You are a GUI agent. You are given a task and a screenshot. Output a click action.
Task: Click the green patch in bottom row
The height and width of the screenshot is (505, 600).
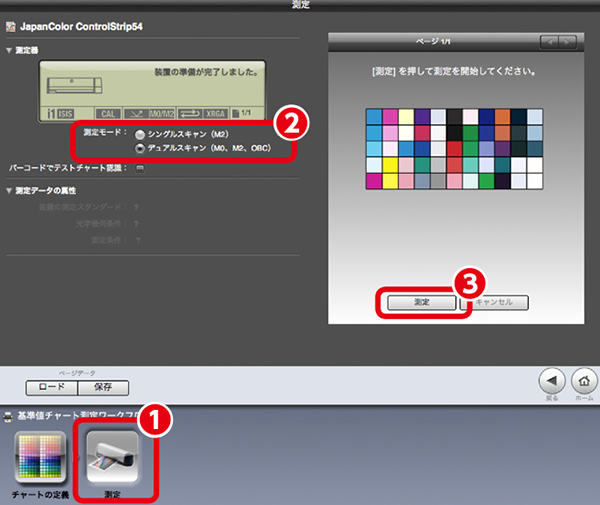tap(486, 181)
